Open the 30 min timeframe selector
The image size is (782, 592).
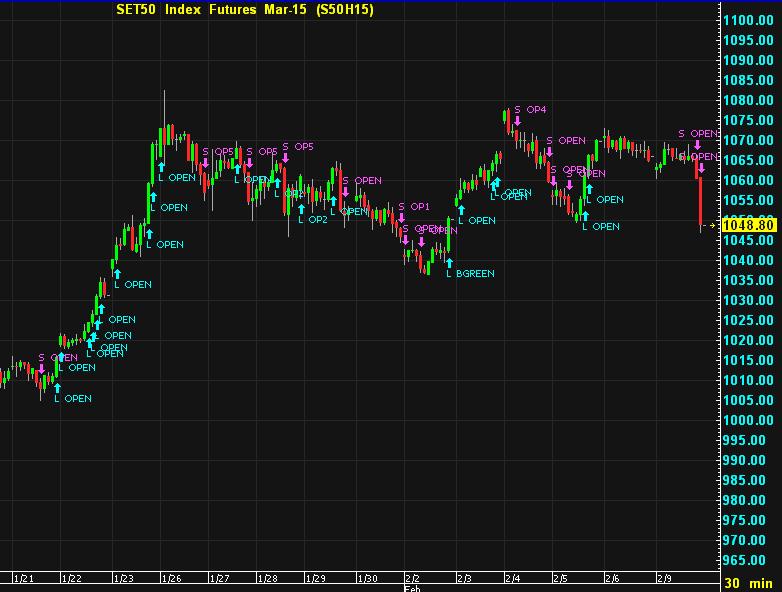(748, 583)
